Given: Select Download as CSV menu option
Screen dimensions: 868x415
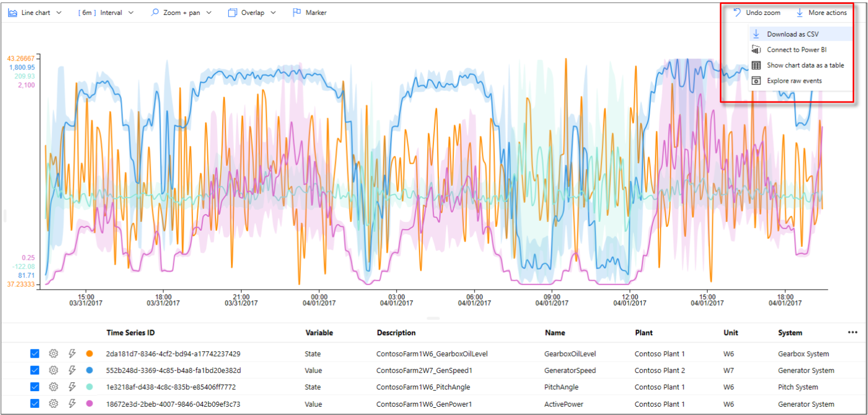Looking at the screenshot, I should (792, 34).
